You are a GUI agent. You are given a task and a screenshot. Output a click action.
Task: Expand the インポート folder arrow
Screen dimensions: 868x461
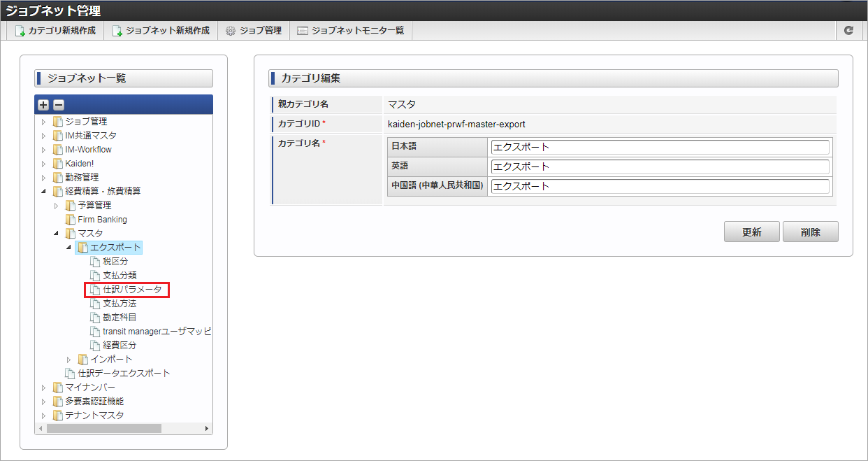click(x=68, y=360)
